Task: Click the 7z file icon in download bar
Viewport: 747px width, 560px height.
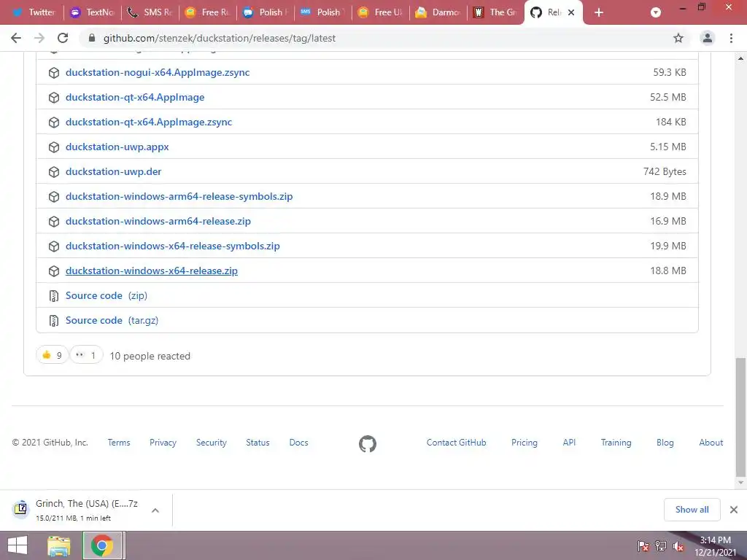Action: point(20,509)
